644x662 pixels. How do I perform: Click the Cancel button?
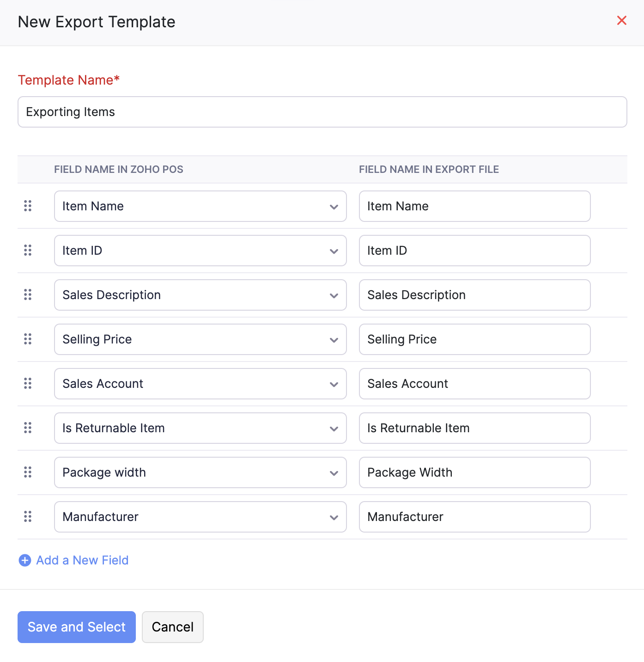pos(172,627)
